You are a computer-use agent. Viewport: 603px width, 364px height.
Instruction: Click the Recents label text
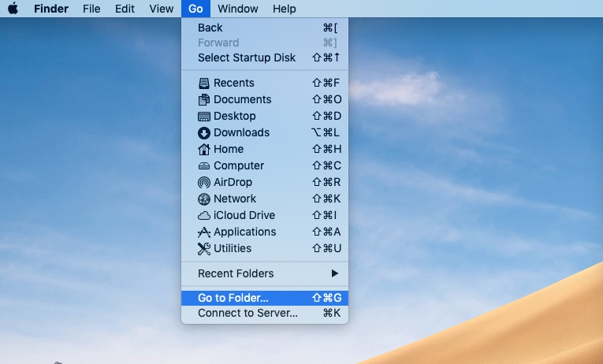click(x=234, y=83)
